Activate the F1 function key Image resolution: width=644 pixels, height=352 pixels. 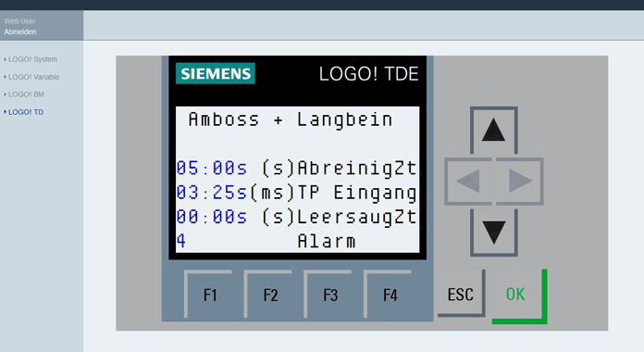point(208,294)
